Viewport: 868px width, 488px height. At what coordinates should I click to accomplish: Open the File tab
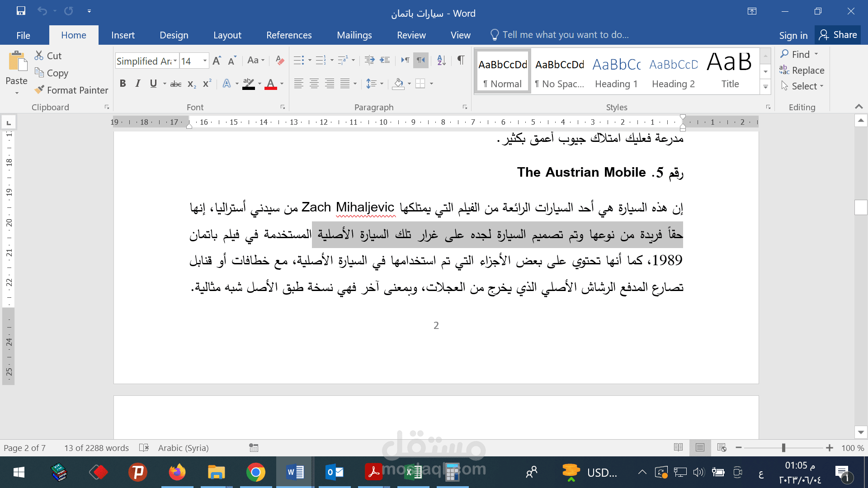pyautogui.click(x=24, y=35)
